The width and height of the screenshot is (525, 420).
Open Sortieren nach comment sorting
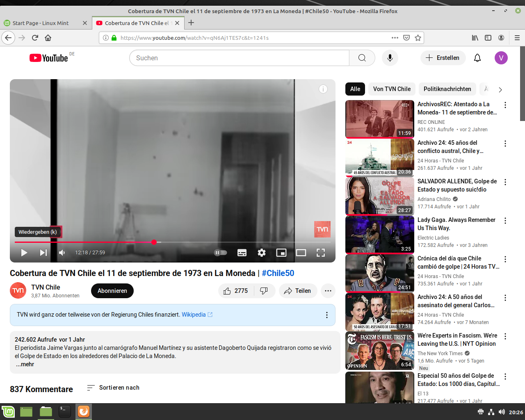point(114,388)
